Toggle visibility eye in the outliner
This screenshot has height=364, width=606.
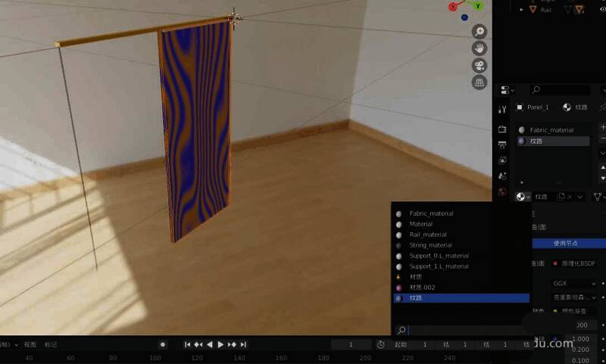(x=603, y=10)
